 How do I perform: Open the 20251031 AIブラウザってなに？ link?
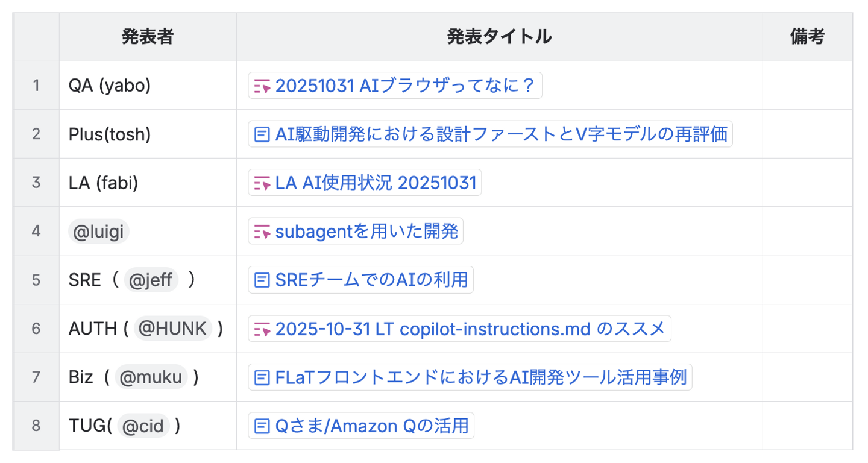coord(405,86)
